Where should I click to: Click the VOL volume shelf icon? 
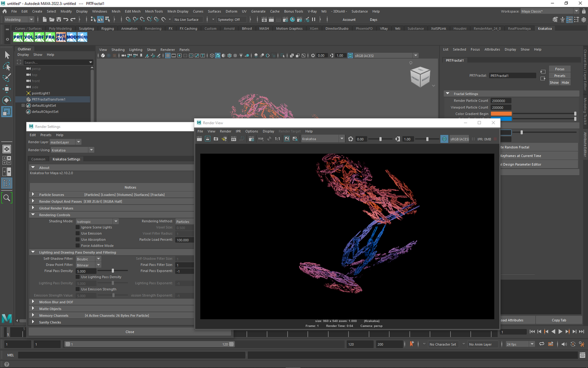(28, 37)
